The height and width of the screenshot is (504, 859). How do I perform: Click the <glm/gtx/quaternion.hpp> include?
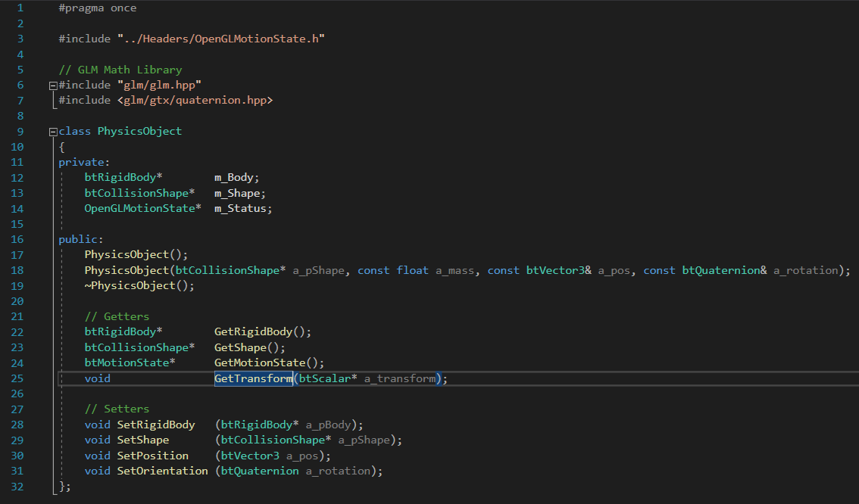[195, 100]
